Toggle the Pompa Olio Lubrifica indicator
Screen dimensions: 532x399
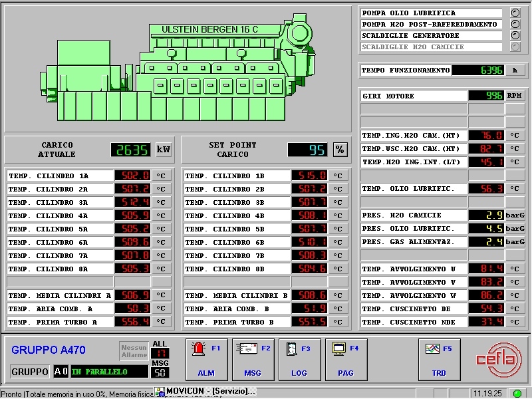(x=515, y=13)
